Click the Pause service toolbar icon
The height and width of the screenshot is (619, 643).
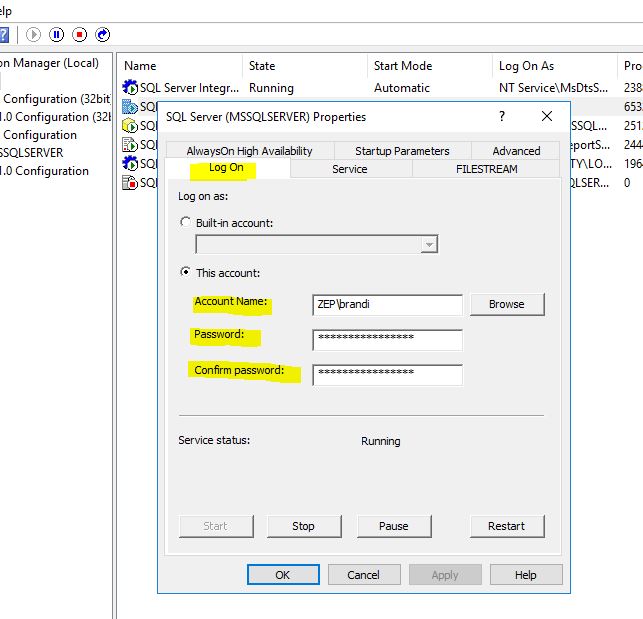57,35
